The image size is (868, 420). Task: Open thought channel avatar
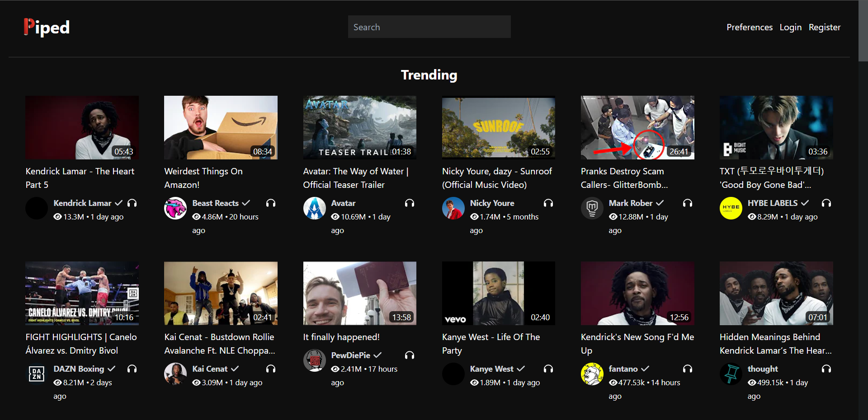click(x=731, y=374)
